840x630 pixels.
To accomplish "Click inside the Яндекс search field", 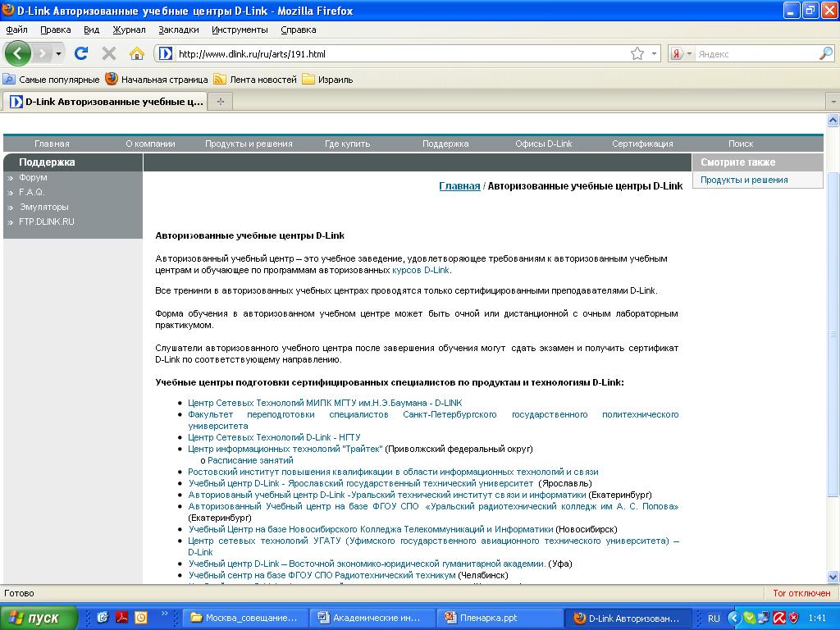I will (x=756, y=53).
